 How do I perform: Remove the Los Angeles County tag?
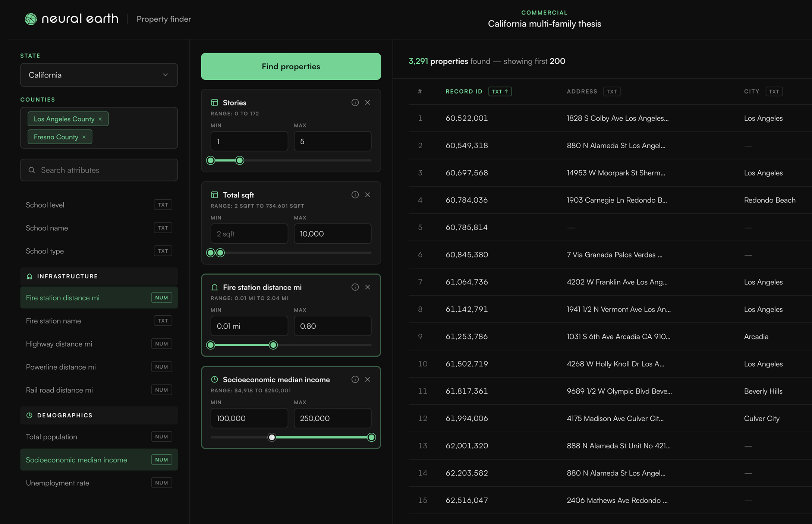click(x=100, y=119)
